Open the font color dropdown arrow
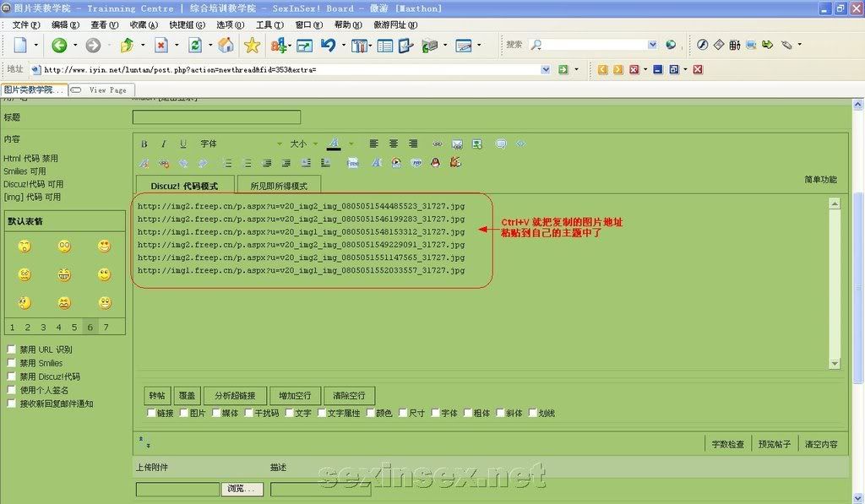865x504 pixels. point(351,144)
